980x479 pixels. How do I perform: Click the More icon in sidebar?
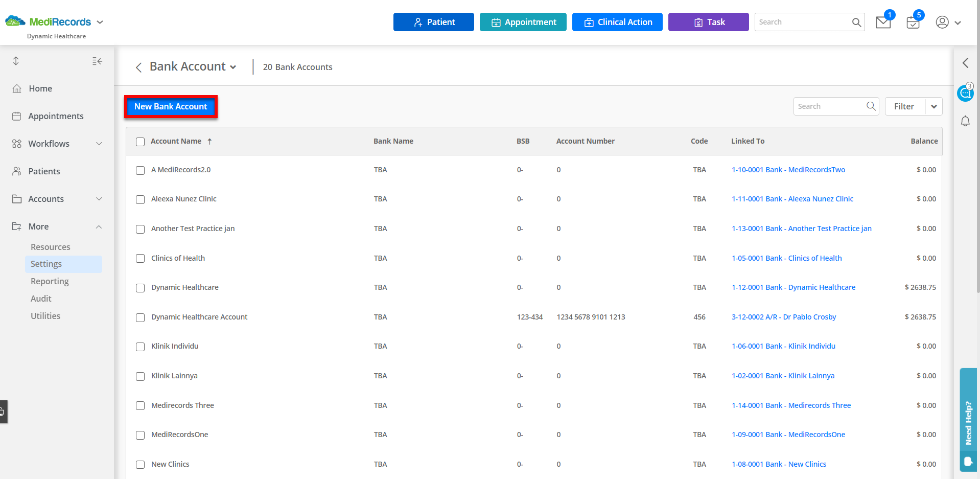click(x=17, y=226)
